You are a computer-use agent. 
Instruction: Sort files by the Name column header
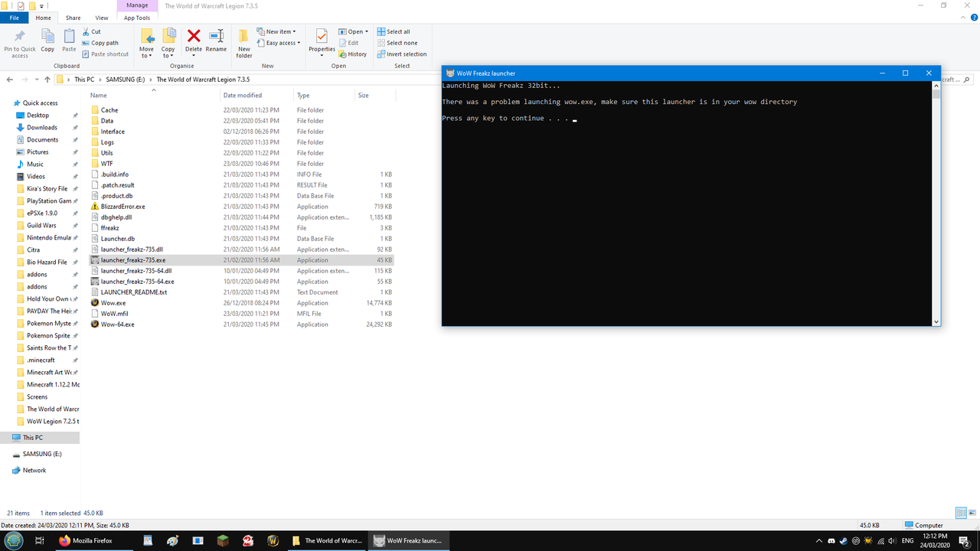[x=153, y=96]
